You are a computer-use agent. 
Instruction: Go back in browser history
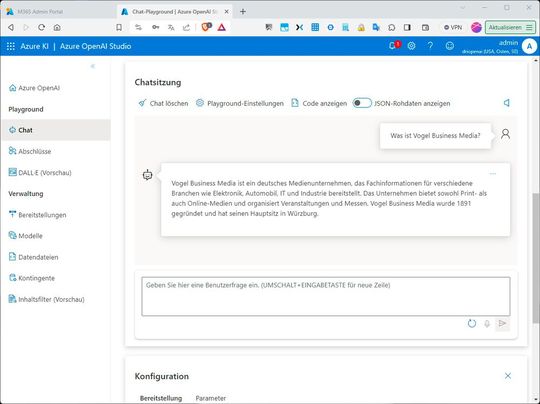click(x=11, y=28)
